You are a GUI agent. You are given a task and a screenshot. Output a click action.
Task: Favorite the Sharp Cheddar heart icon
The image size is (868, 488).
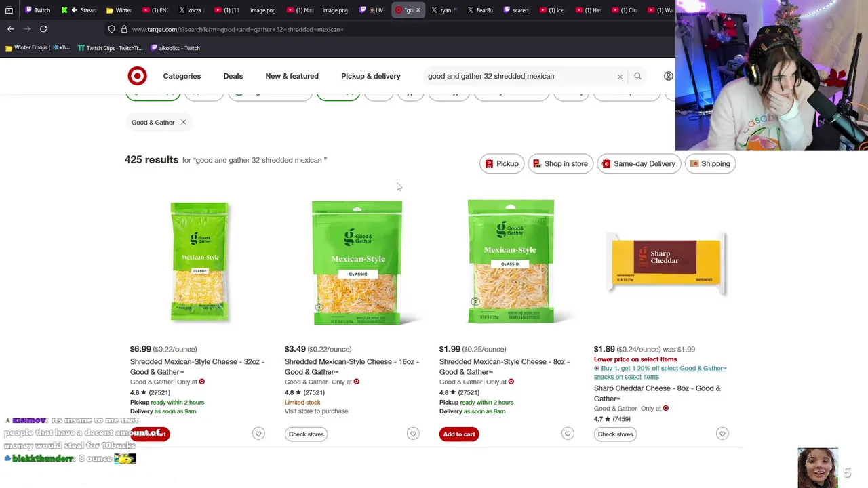[x=722, y=434]
